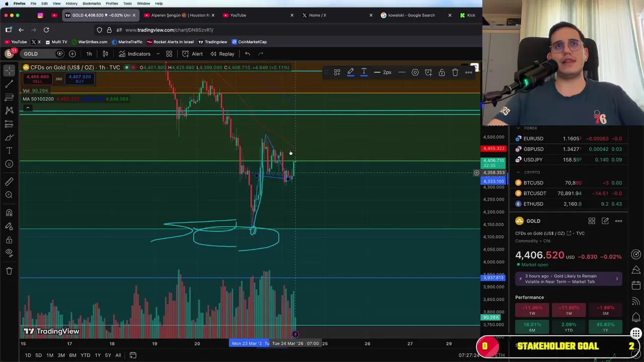Select the 1D date range

tap(28, 355)
